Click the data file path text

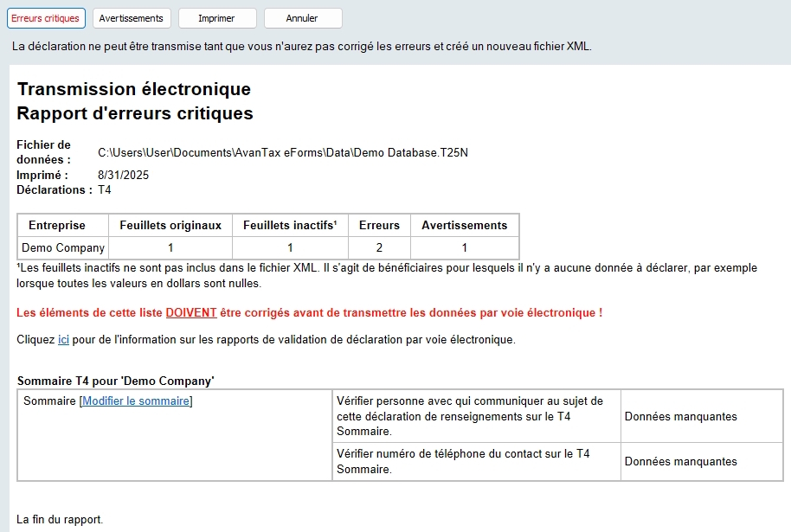point(282,153)
